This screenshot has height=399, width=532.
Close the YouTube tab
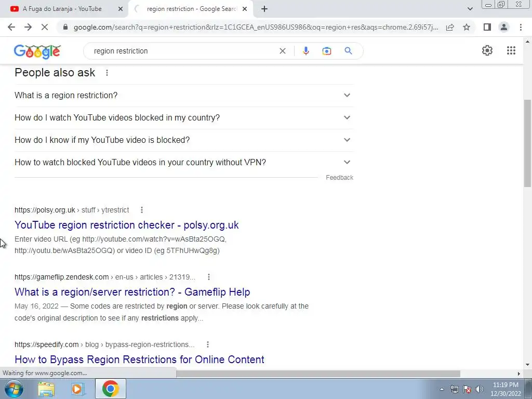click(120, 9)
